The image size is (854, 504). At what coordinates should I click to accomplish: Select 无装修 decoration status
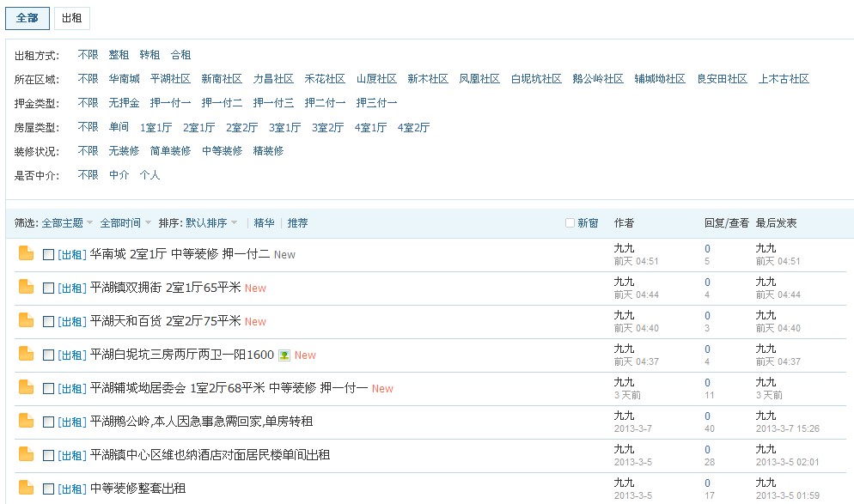pos(125,151)
